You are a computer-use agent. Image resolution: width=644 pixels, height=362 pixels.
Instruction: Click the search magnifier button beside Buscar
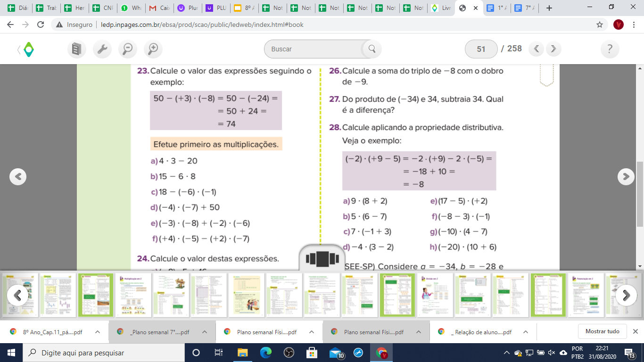(x=372, y=49)
